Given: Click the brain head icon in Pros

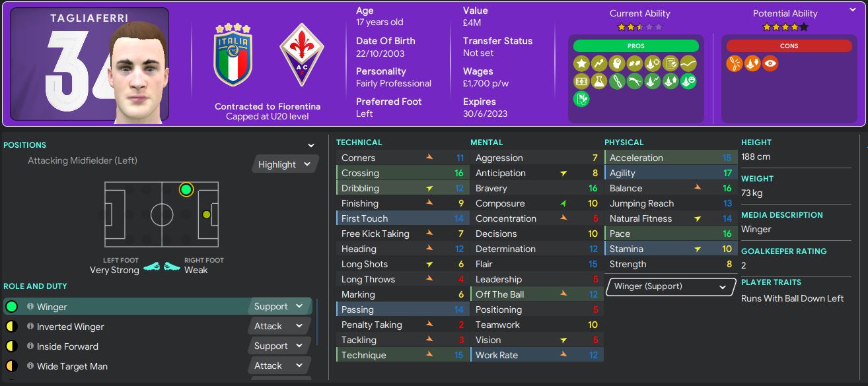Looking at the screenshot, I should point(616,64).
